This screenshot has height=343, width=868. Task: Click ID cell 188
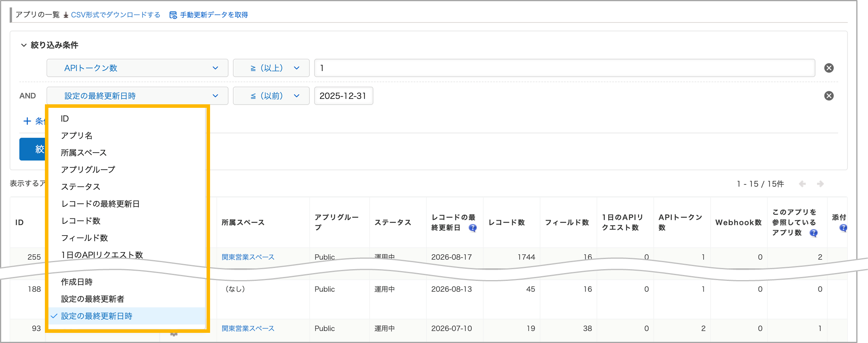coord(34,289)
